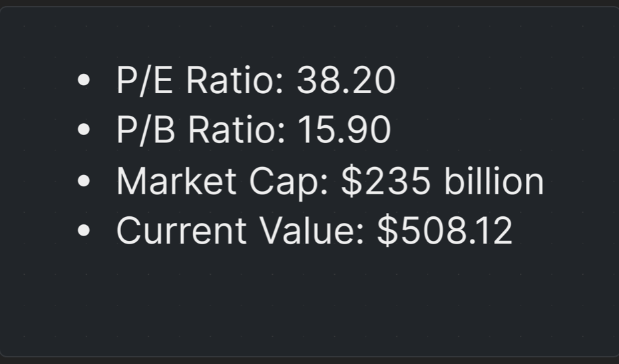Select the 15.90 P/B value
The image size is (619, 364).
[344, 130]
